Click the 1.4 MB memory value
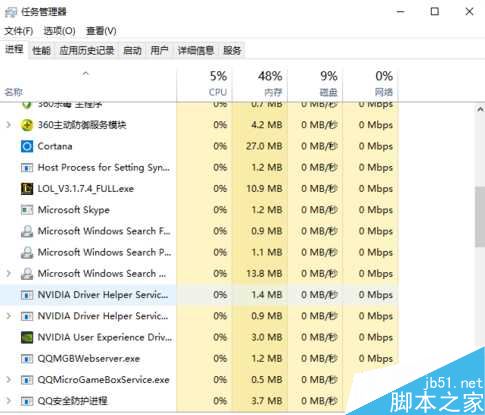The height and width of the screenshot is (415, 485). tap(267, 295)
